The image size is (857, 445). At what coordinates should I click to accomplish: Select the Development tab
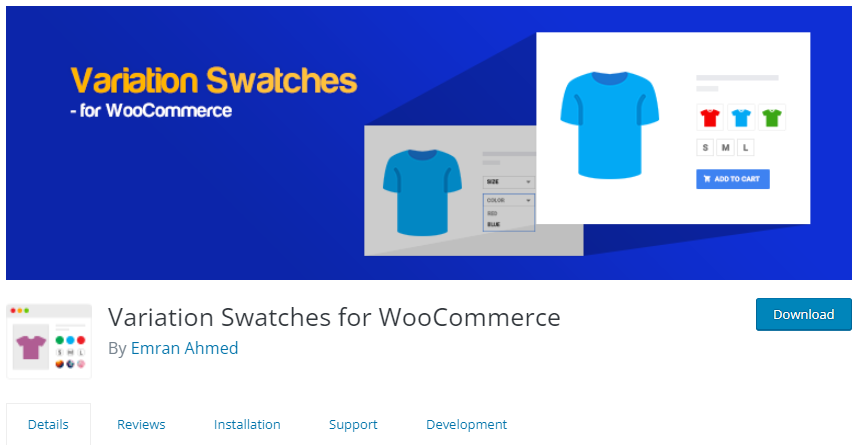pyautogui.click(x=467, y=424)
